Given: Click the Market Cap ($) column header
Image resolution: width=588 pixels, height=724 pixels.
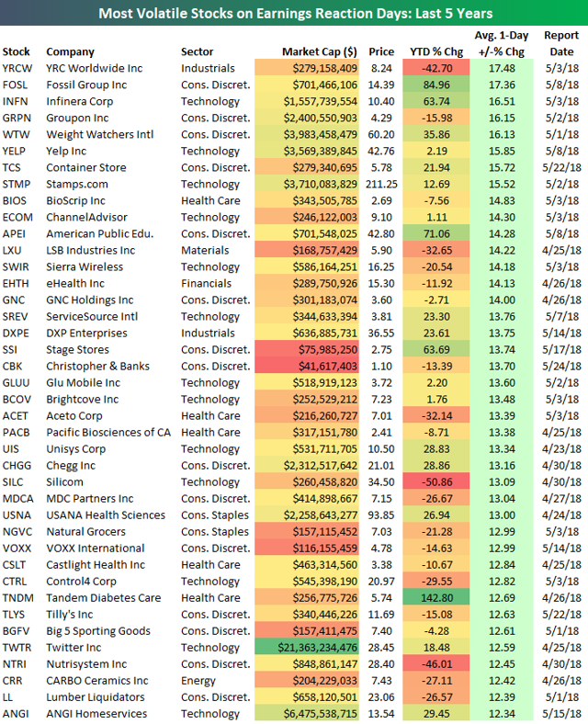Looking at the screenshot, I should [320, 51].
